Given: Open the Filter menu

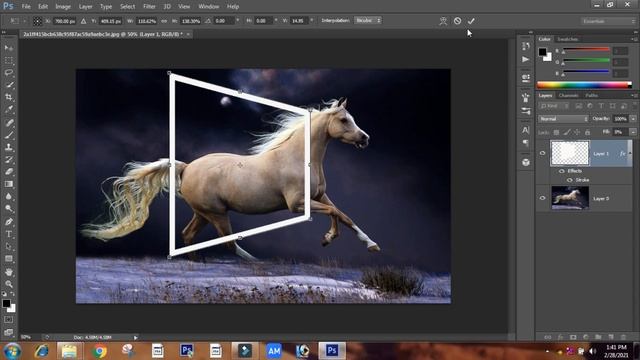Looking at the screenshot, I should 149,7.
